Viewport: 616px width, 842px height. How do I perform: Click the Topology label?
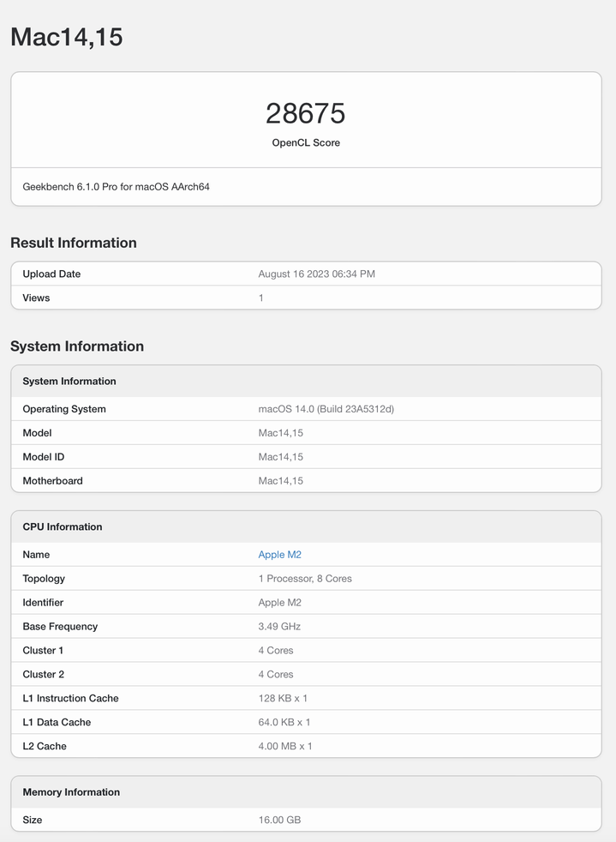[44, 579]
